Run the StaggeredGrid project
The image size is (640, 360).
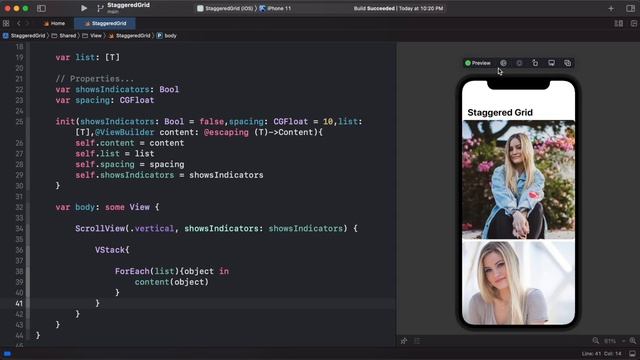pyautogui.click(x=84, y=8)
